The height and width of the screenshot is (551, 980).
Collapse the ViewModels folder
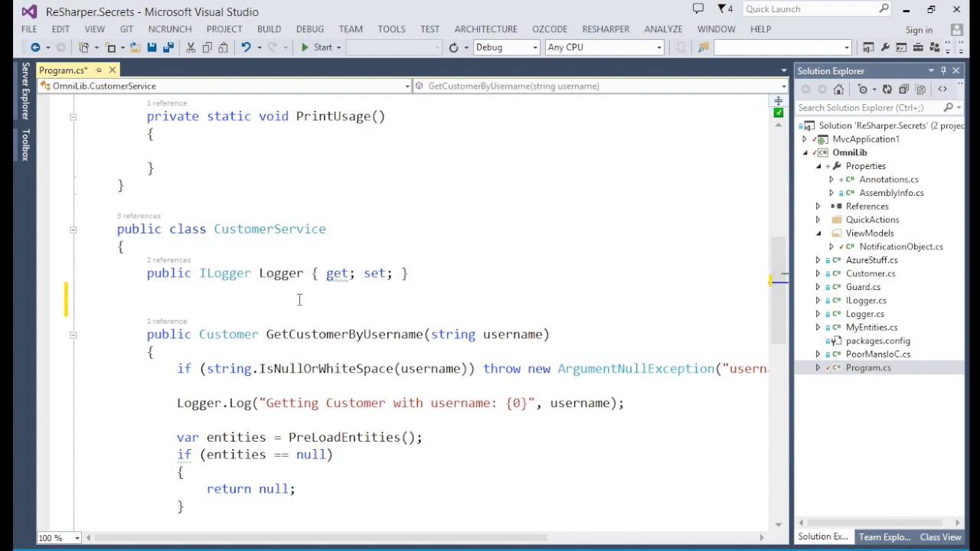(818, 233)
